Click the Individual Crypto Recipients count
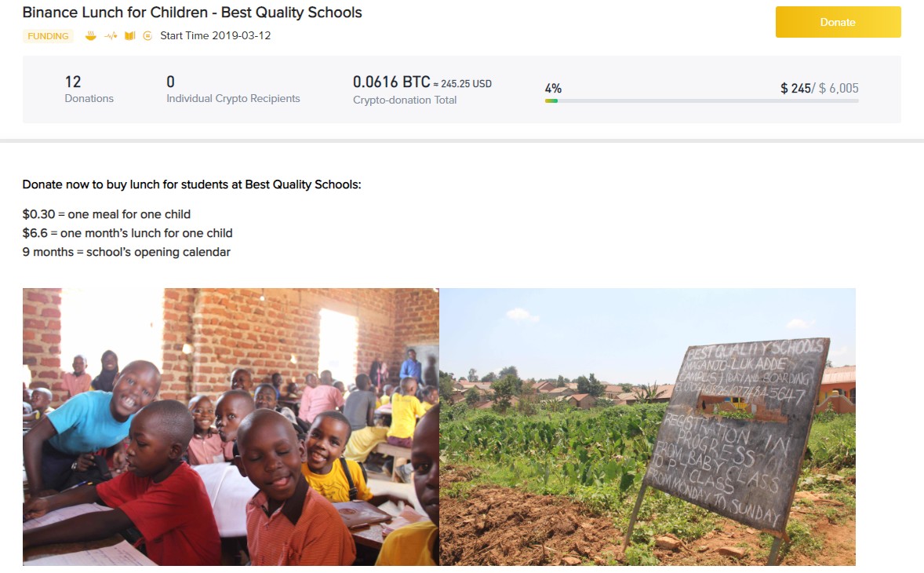This screenshot has height=573, width=924. pos(233,89)
